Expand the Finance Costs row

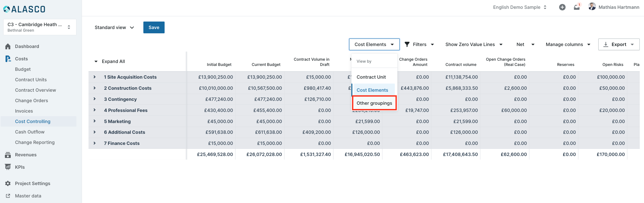95,143
